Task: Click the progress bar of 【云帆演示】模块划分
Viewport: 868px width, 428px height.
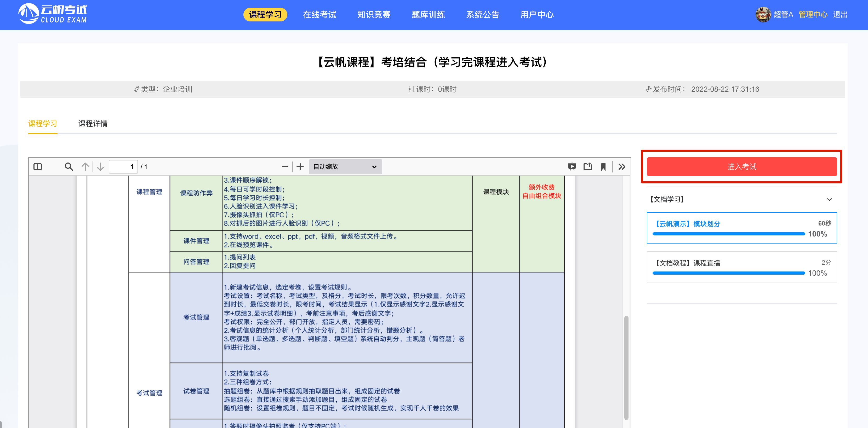Action: [728, 234]
